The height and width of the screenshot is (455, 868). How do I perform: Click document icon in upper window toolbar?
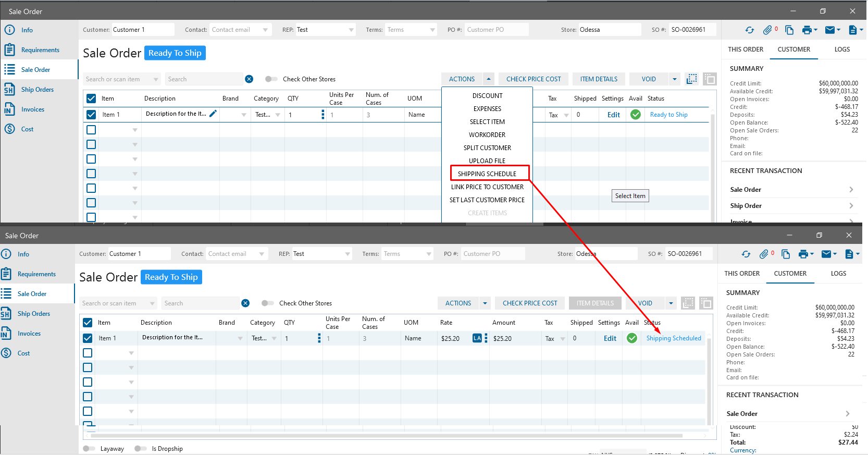853,30
